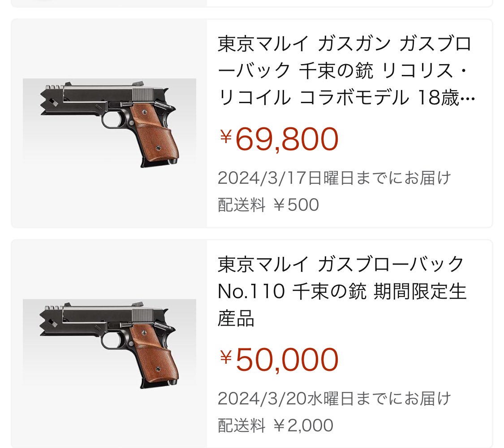The width and height of the screenshot is (504, 448).
Task: Tap the 配送料 label under the first price
Action: (241, 204)
